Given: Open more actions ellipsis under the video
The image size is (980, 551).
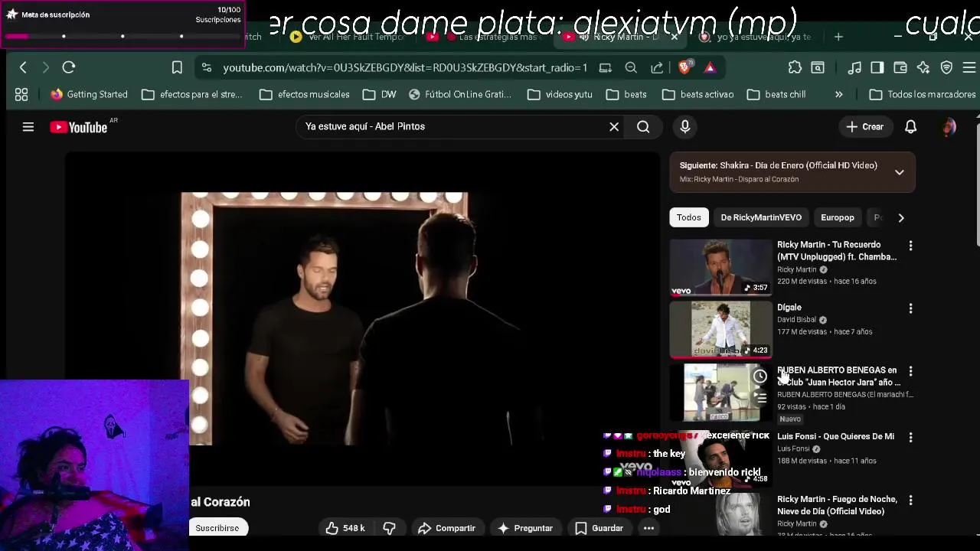Looking at the screenshot, I should (x=648, y=528).
